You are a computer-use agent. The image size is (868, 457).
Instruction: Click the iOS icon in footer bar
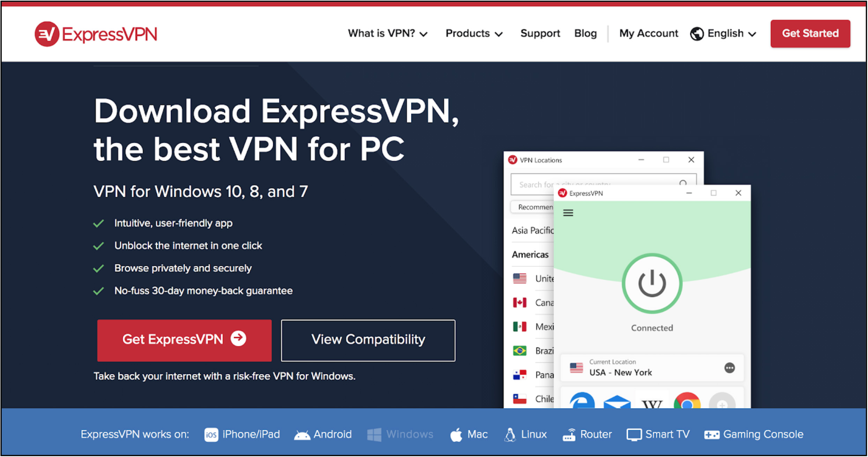pyautogui.click(x=211, y=435)
